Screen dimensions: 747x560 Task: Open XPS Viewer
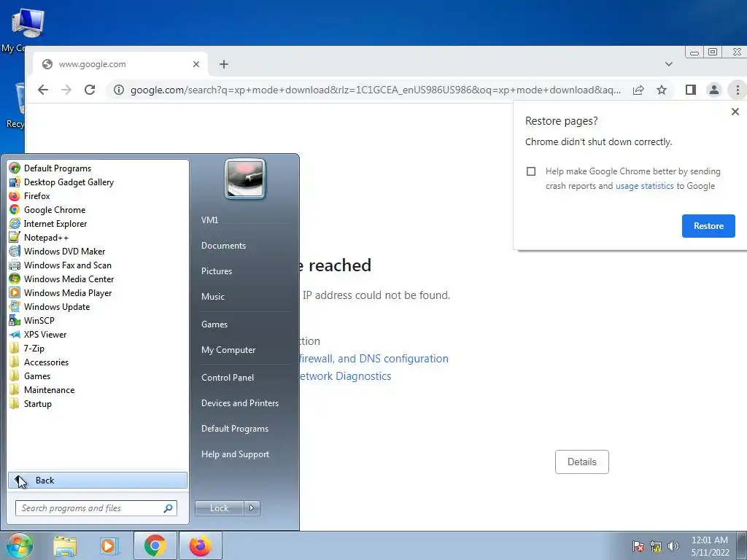[x=38, y=334]
